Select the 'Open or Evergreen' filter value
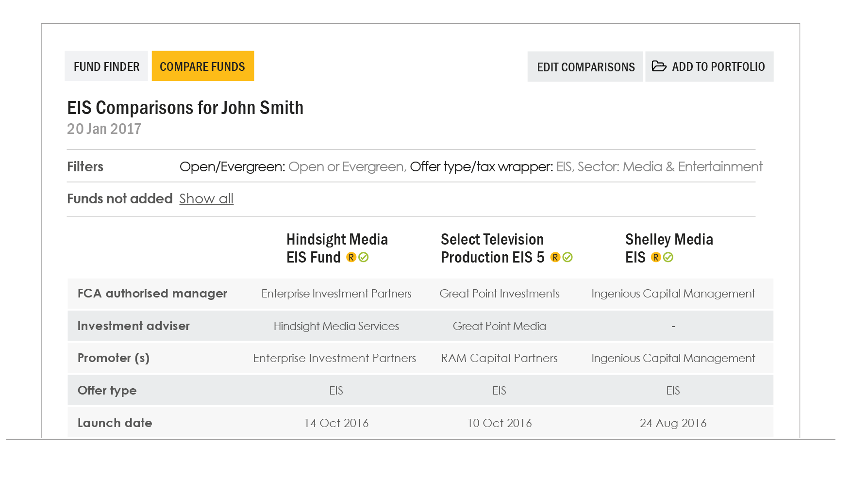 pyautogui.click(x=347, y=167)
